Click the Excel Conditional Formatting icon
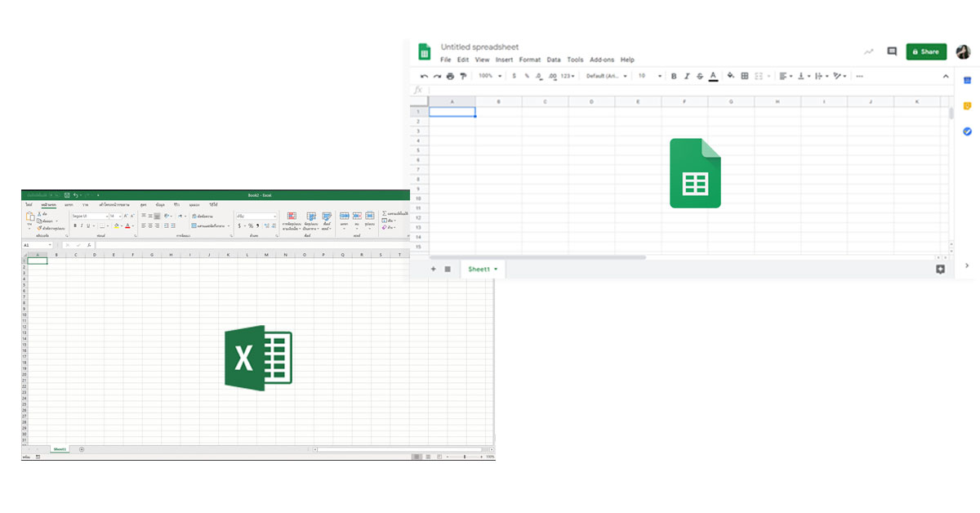The width and height of the screenshot is (980, 513). click(x=292, y=216)
